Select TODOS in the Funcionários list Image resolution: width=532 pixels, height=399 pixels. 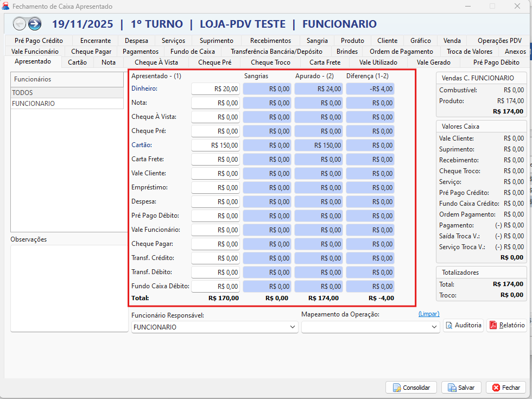pos(67,93)
